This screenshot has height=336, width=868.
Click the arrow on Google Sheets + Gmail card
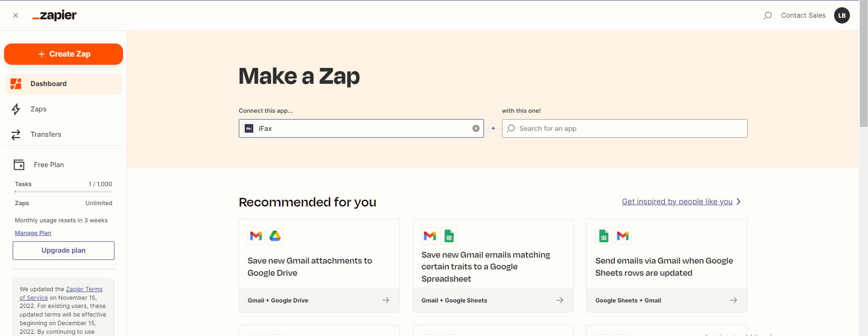click(x=733, y=300)
